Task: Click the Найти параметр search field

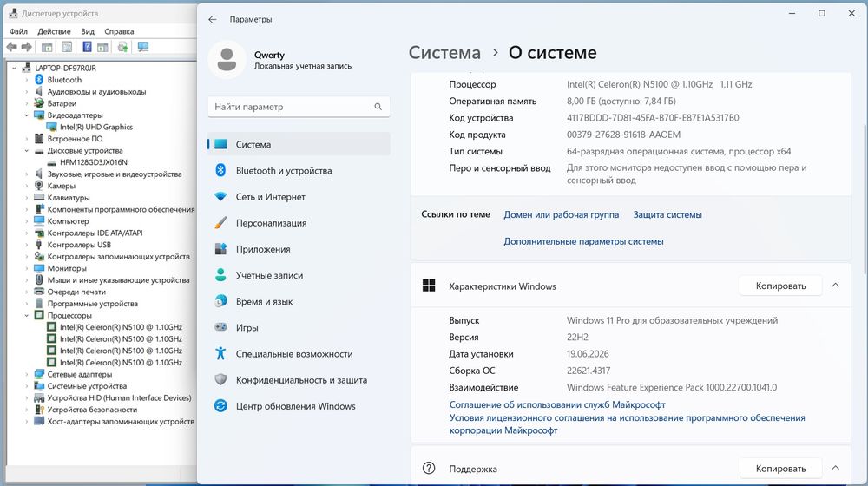Action: 299,107
